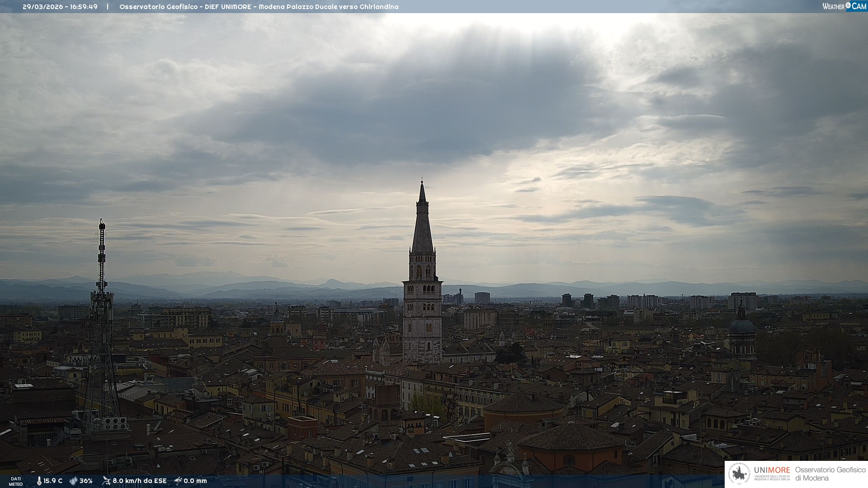The height and width of the screenshot is (488, 868).
Task: Click the wind anemometer icon
Action: [106, 481]
